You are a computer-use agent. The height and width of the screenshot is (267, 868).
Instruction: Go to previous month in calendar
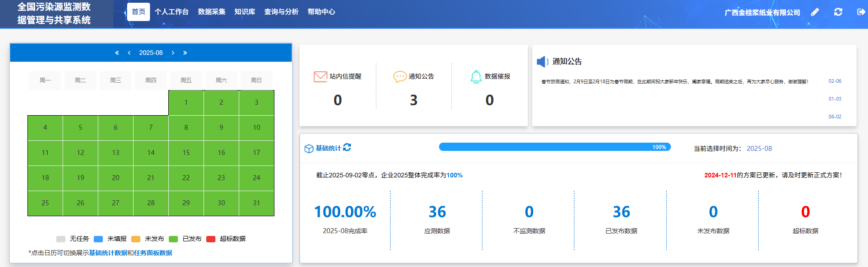click(x=129, y=53)
